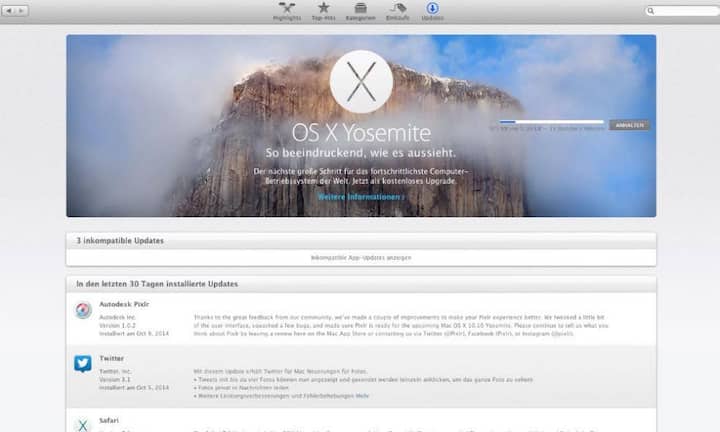Open the Twitter app icon
The height and width of the screenshot is (432, 720).
click(x=83, y=364)
